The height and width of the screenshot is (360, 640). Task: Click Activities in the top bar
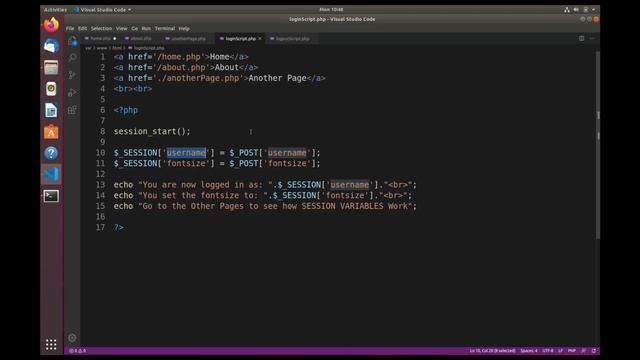[55, 10]
